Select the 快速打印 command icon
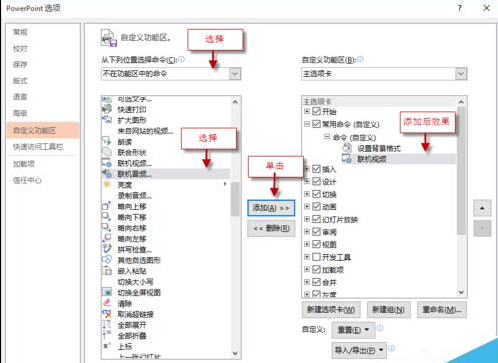The height and width of the screenshot is (363, 498). pos(107,109)
